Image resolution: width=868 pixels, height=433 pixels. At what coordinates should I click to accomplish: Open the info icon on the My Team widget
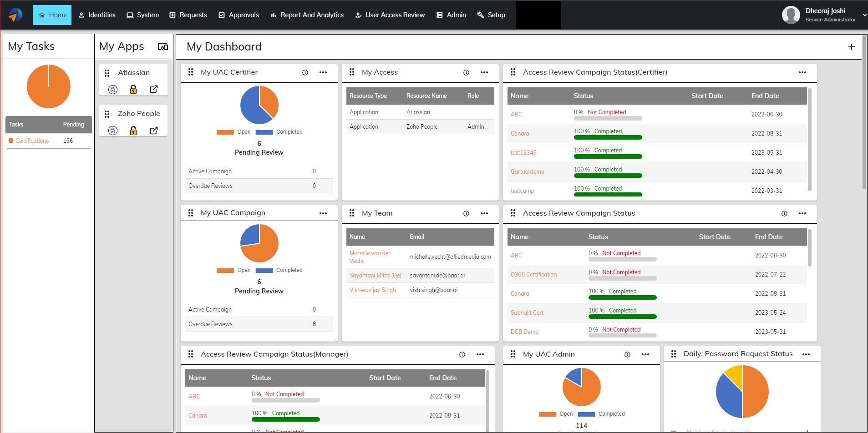point(466,213)
